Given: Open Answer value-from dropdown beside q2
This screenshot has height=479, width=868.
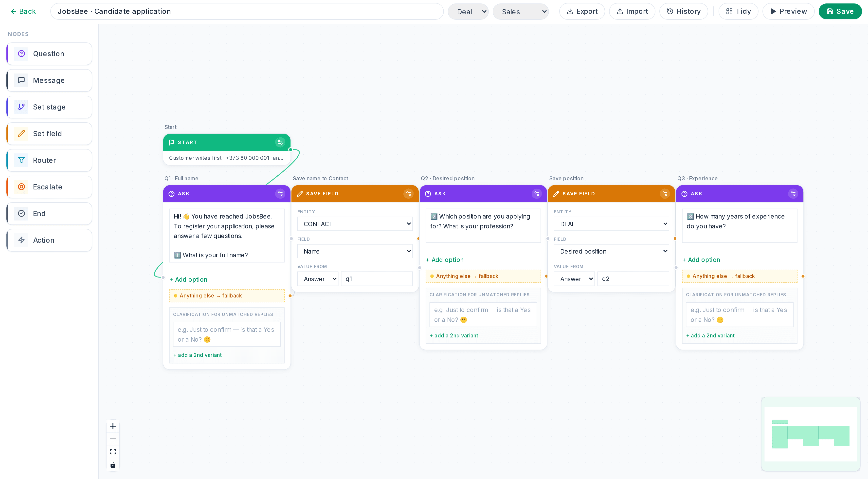Looking at the screenshot, I should point(574,279).
